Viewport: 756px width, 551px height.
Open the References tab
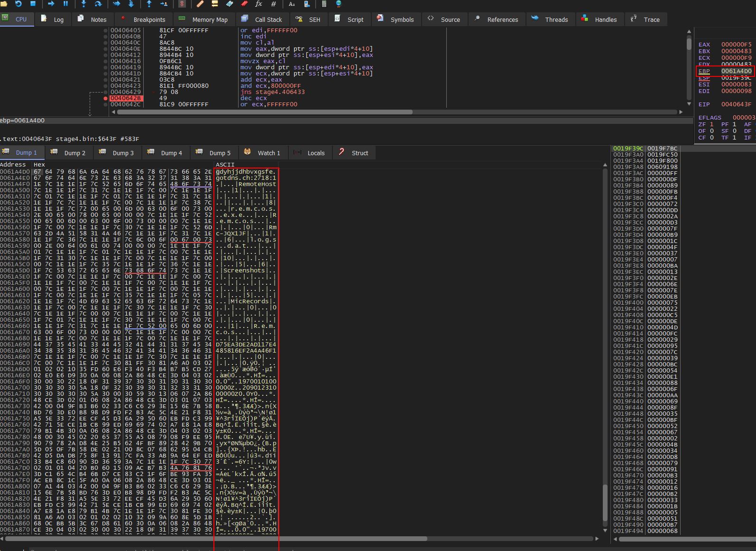tap(497, 19)
